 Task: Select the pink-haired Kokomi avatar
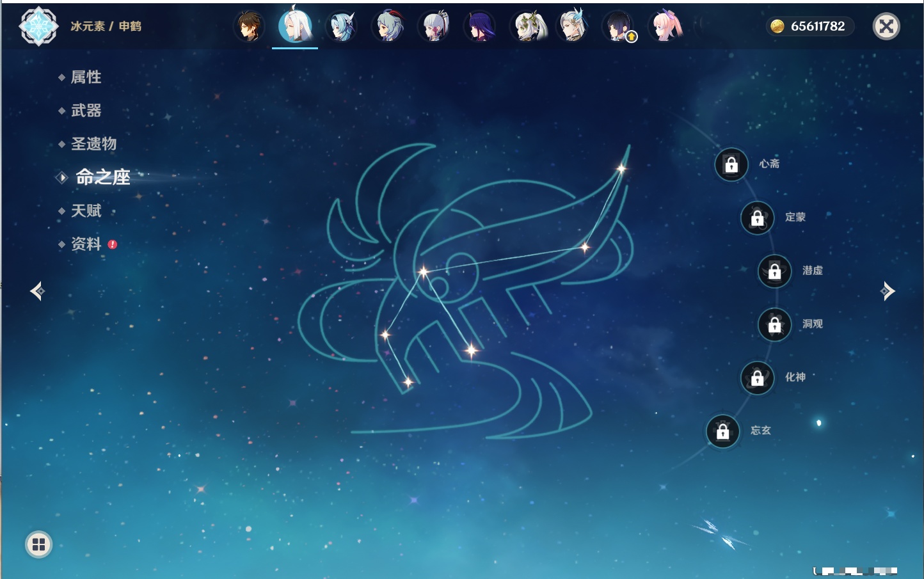665,27
